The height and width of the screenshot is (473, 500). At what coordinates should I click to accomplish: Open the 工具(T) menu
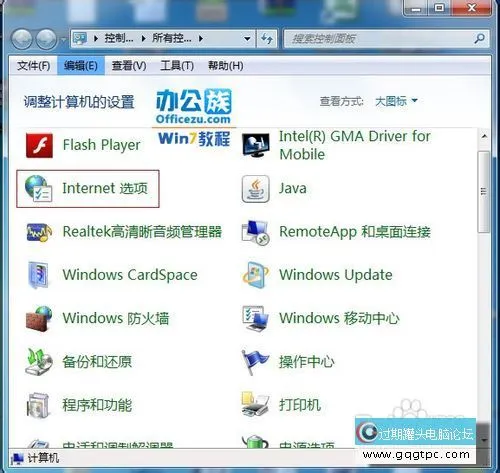tap(177, 66)
